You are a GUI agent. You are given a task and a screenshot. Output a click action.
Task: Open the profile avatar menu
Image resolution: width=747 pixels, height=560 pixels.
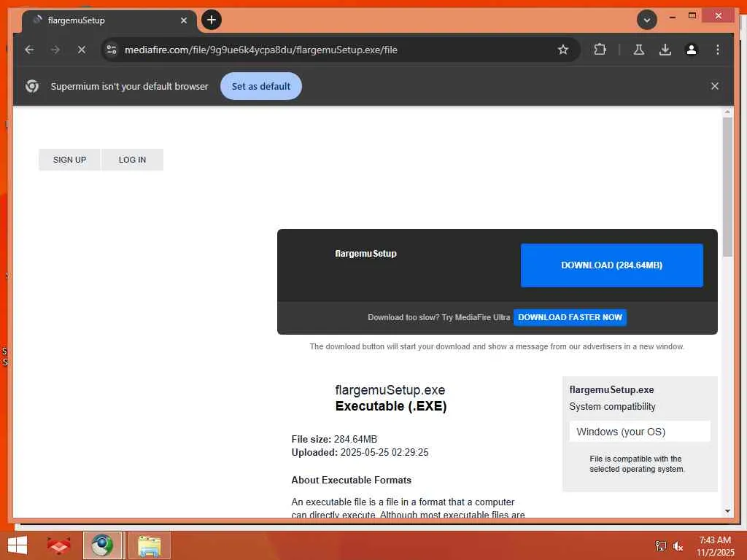click(692, 50)
